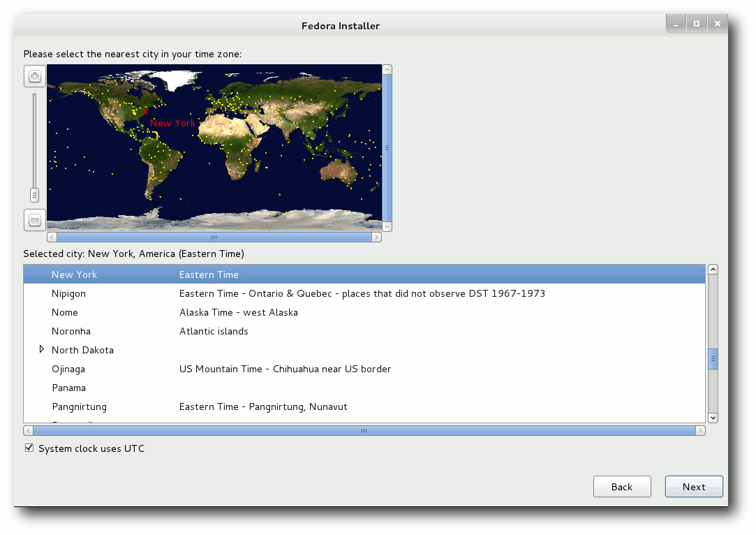Click the Back button
Screen dimensions: 756x535
(622, 487)
